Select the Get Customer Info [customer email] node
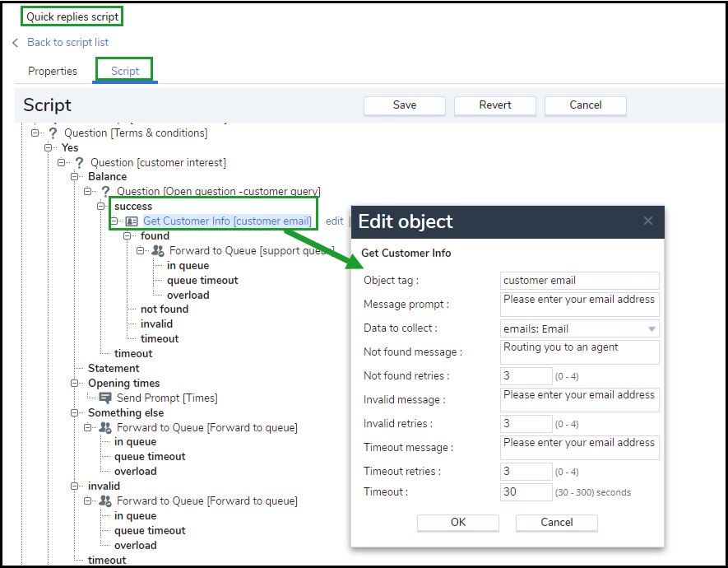The width and height of the screenshot is (728, 568). pos(227,221)
